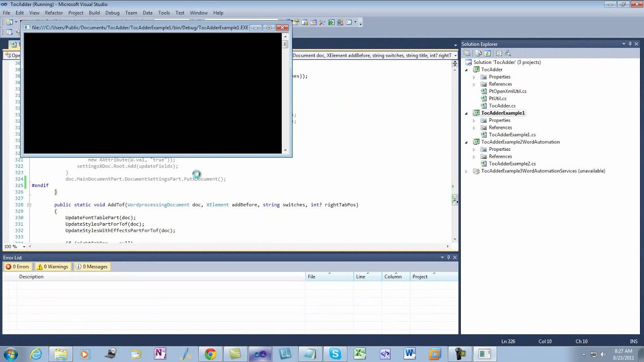Click the TocAdder.cs file icon
644x362 pixels.
(x=484, y=106)
